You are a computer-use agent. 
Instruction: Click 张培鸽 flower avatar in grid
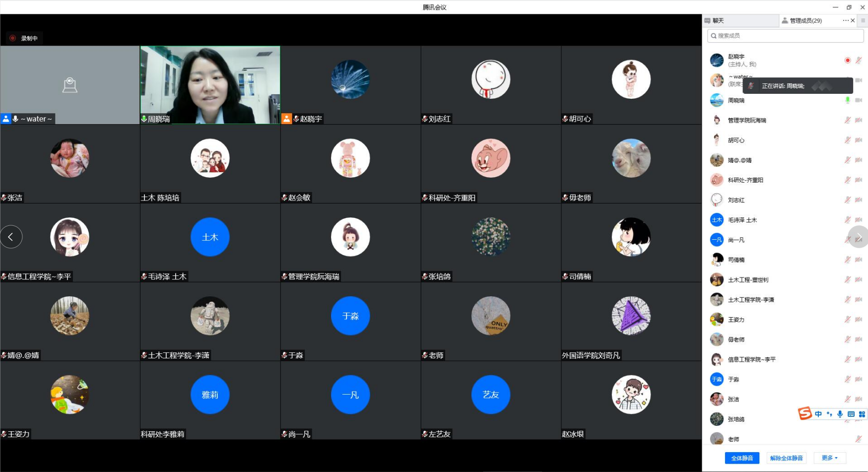tap(491, 237)
